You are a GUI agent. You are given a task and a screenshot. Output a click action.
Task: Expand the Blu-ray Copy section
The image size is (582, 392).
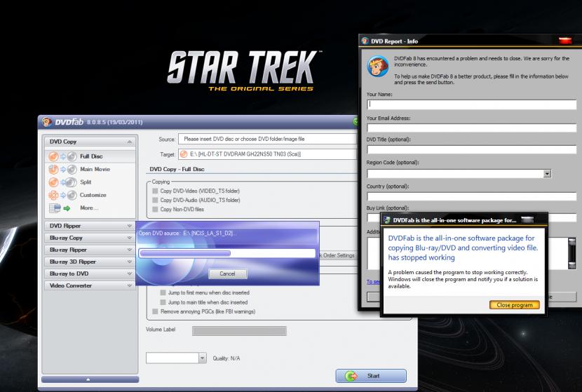click(x=129, y=238)
